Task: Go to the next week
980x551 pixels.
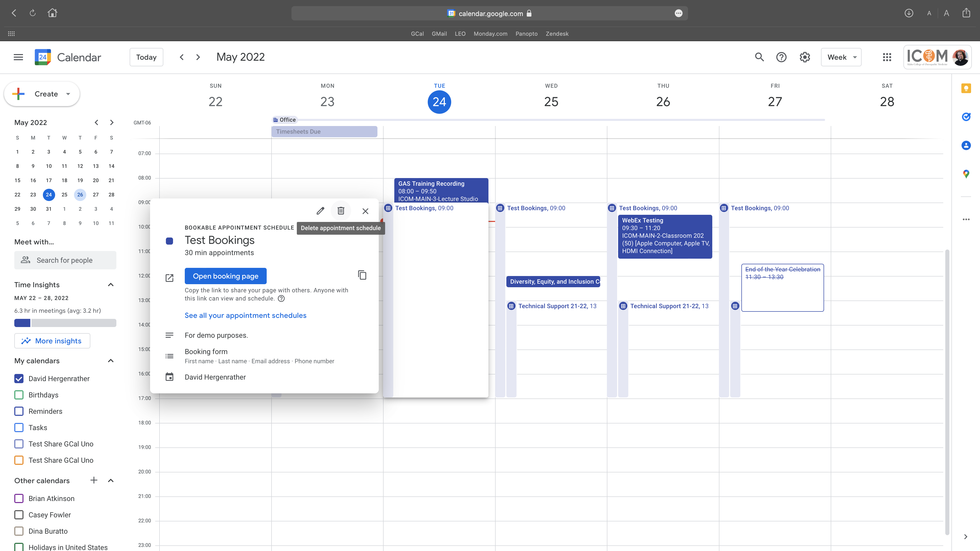Action: point(198,57)
